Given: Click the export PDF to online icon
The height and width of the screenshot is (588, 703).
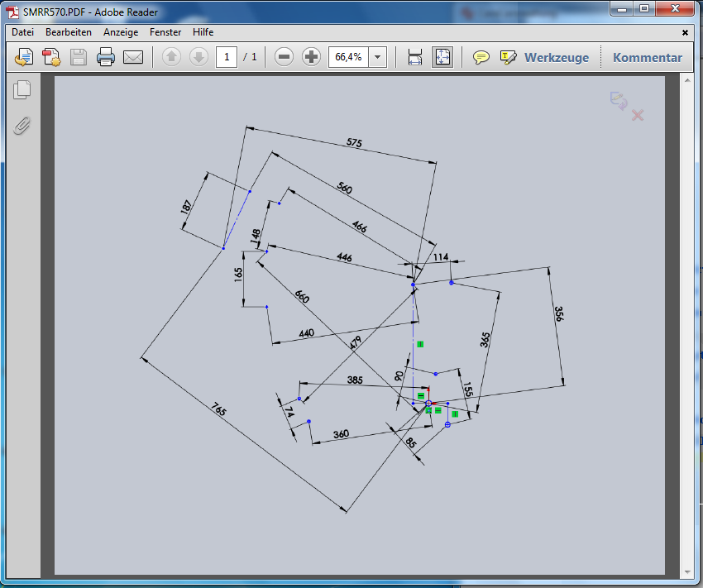Looking at the screenshot, I should tap(24, 57).
